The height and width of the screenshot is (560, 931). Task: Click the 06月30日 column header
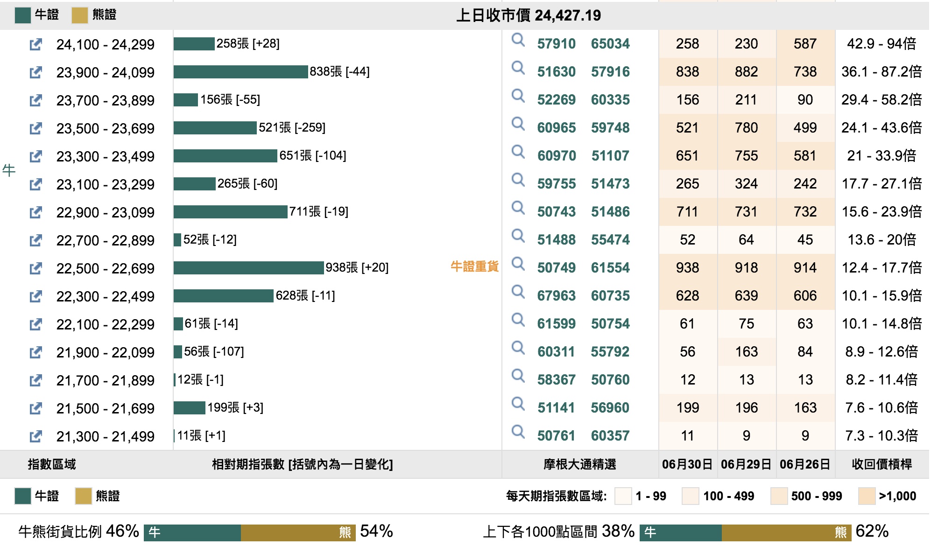(x=687, y=464)
